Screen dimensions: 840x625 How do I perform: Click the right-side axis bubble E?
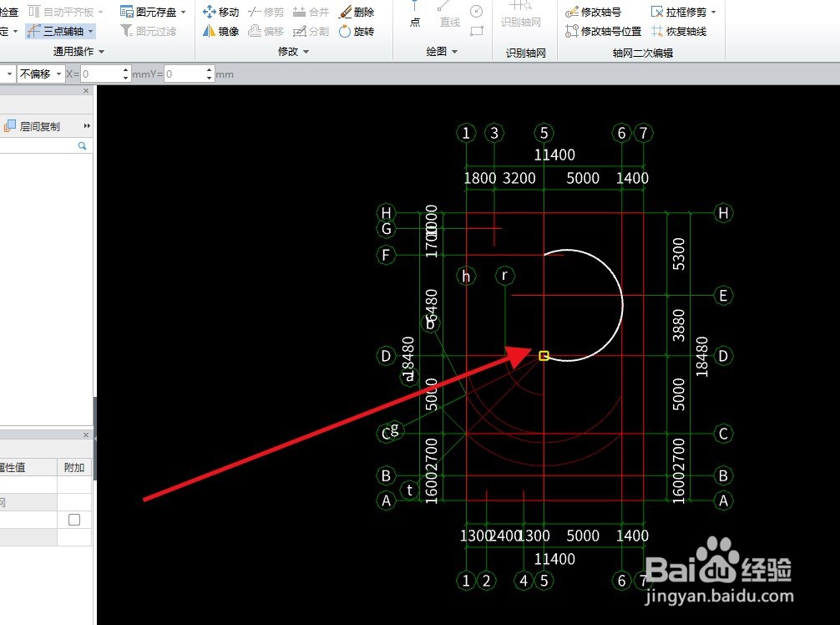point(723,295)
